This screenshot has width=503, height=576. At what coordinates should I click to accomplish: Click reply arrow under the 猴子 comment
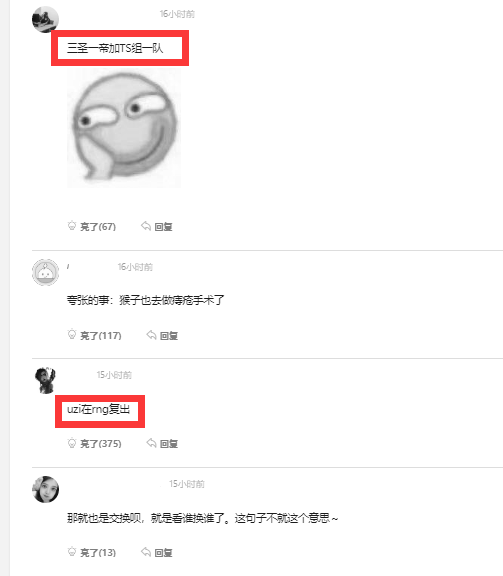(x=151, y=335)
